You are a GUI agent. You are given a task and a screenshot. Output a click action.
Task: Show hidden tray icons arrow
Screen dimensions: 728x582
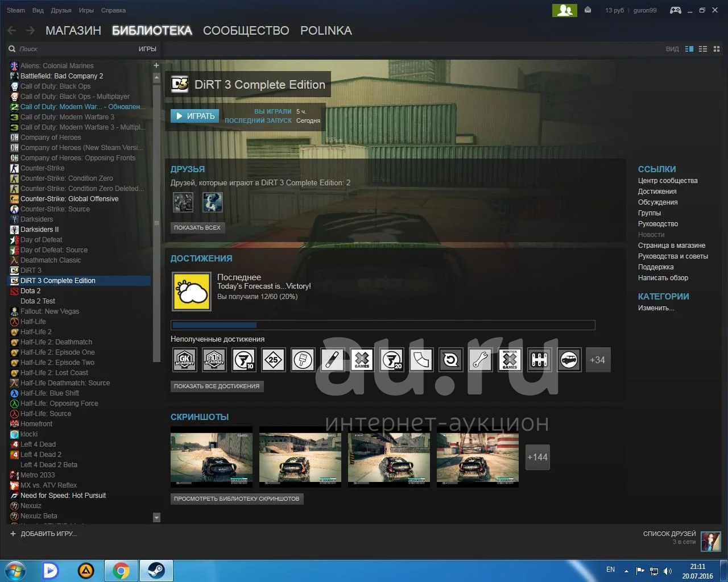(x=627, y=570)
